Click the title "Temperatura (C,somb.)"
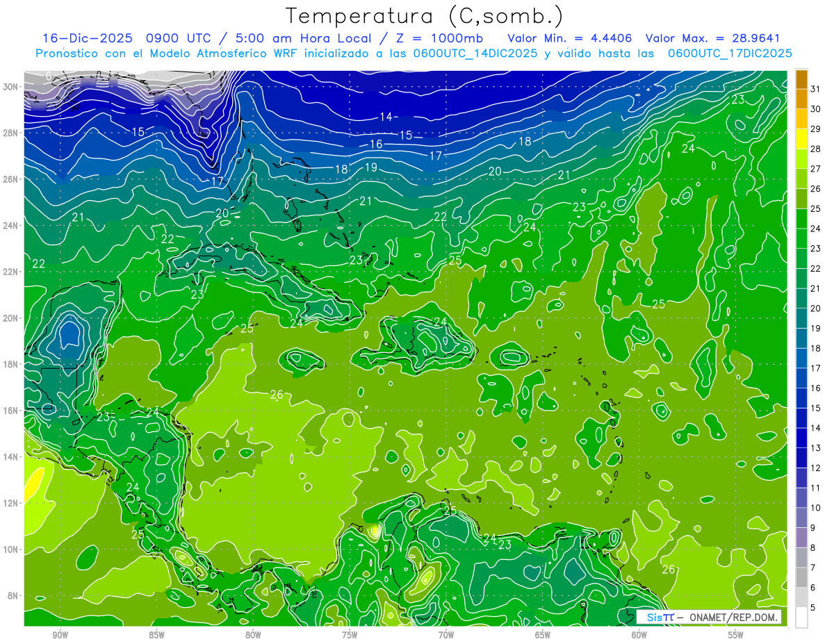Viewport: 834px width, 644px height. click(425, 15)
